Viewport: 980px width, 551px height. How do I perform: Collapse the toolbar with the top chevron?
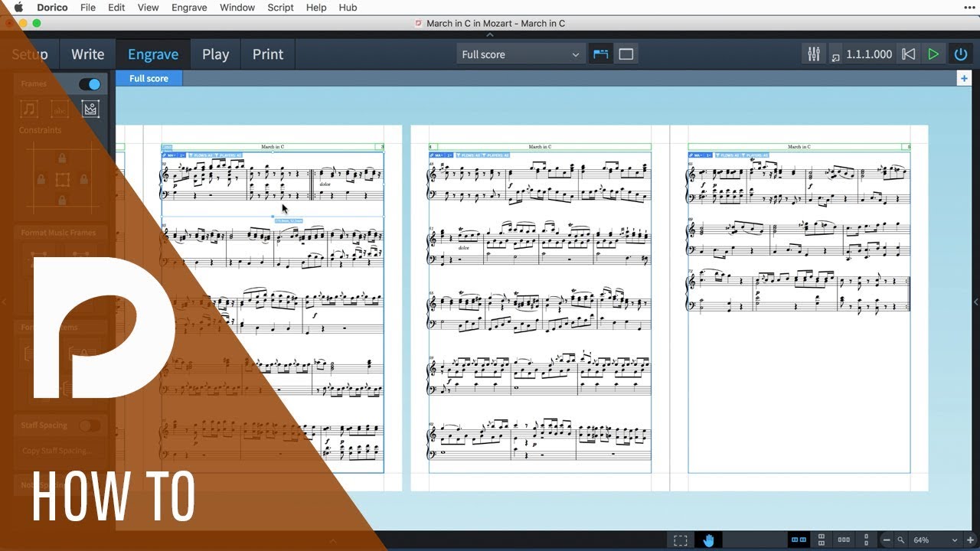coord(490,34)
